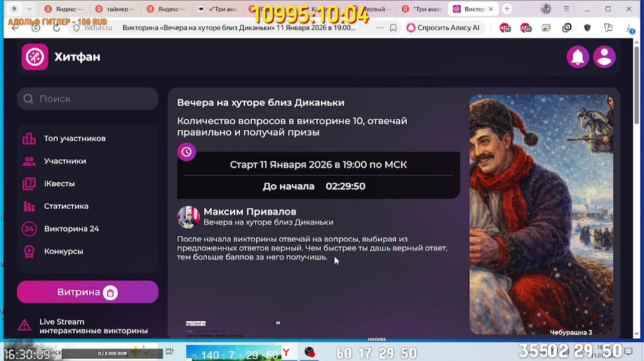This screenshot has width=644, height=361.
Task: Click Task View icon in taskbar
Action: pyautogui.click(x=170, y=352)
